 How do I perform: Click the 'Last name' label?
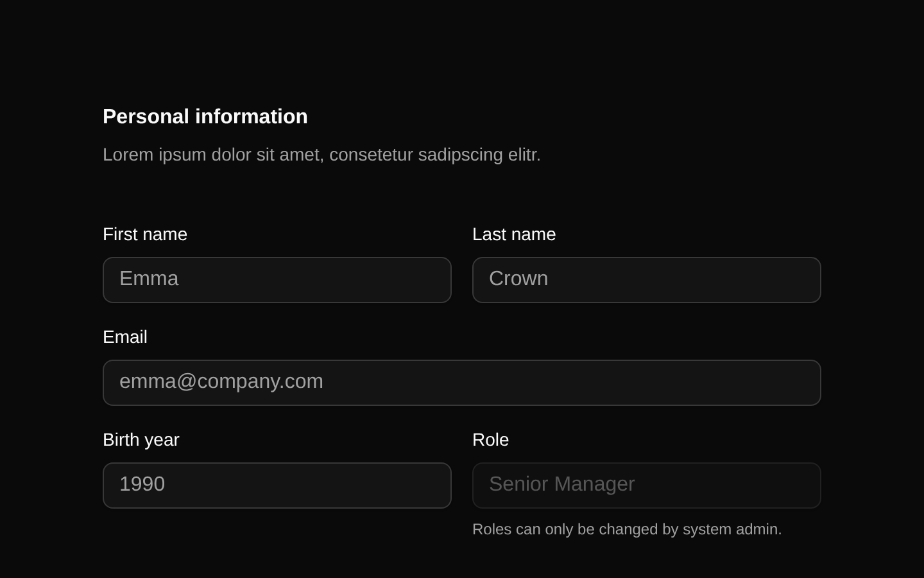click(514, 234)
